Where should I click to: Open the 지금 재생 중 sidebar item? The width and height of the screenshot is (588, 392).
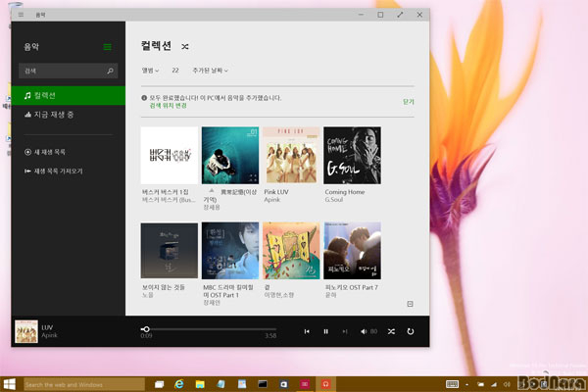[69, 115]
